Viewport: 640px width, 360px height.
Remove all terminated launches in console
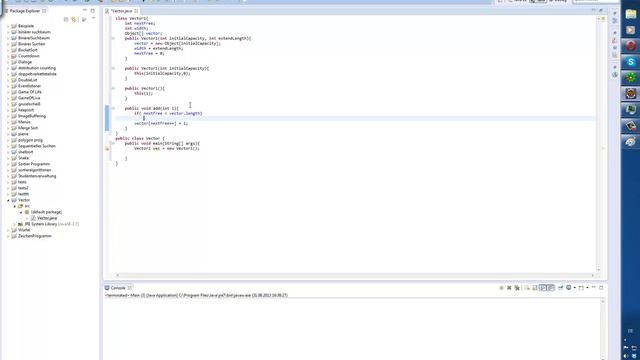click(517, 288)
